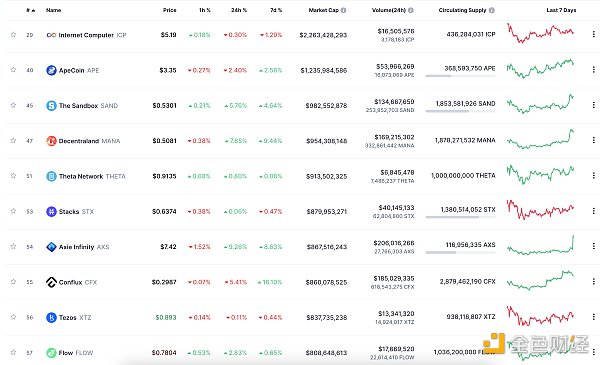Click the Market Cap info icon
The width and height of the screenshot is (600, 365).
pyautogui.click(x=343, y=10)
